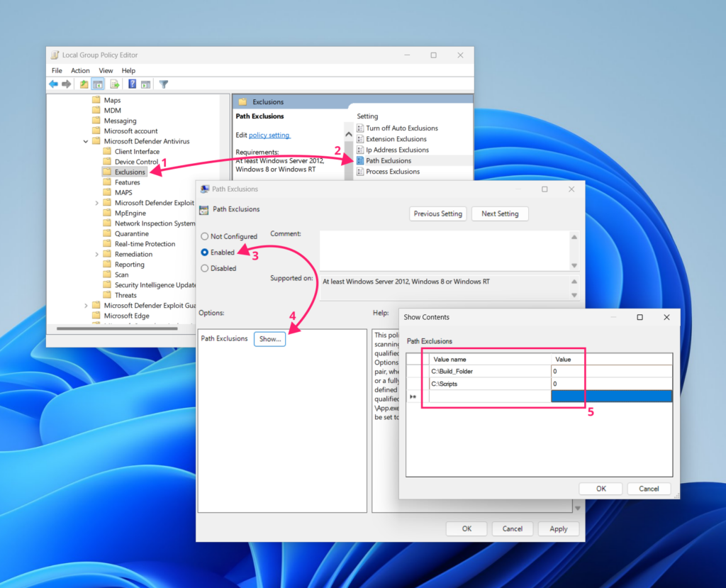Click the Show... button
The height and width of the screenshot is (588, 726).
[270, 339]
